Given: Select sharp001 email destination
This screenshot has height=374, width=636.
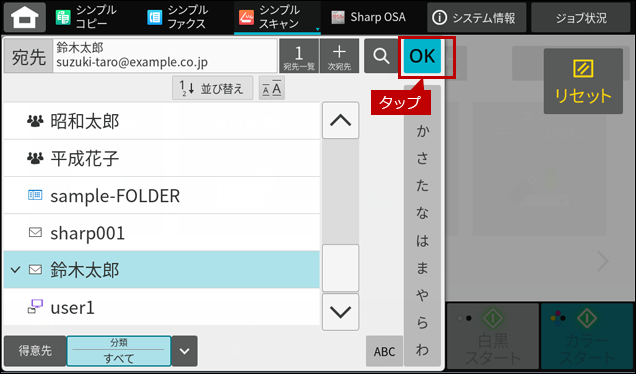Looking at the screenshot, I should pos(161,233).
